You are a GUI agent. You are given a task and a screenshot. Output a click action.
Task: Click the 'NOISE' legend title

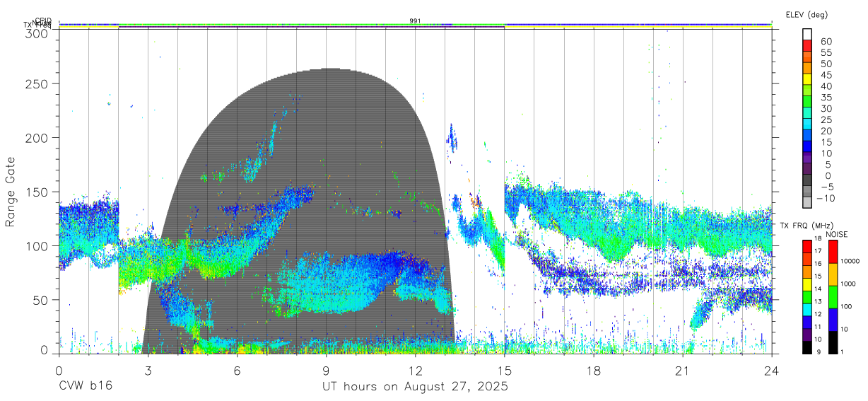[836, 234]
